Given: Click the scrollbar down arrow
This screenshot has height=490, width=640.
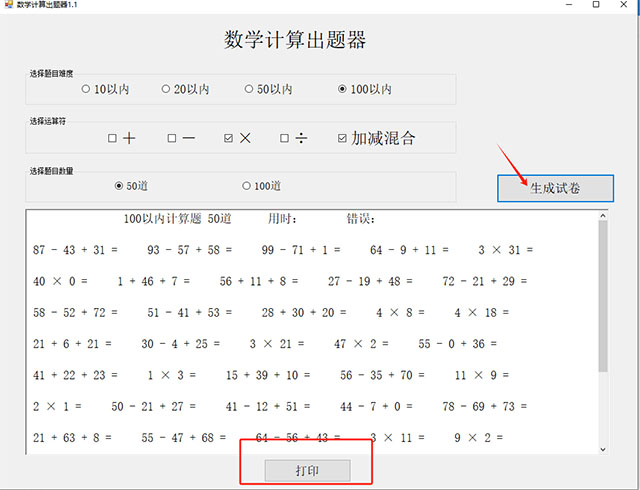Looking at the screenshot, I should (603, 449).
